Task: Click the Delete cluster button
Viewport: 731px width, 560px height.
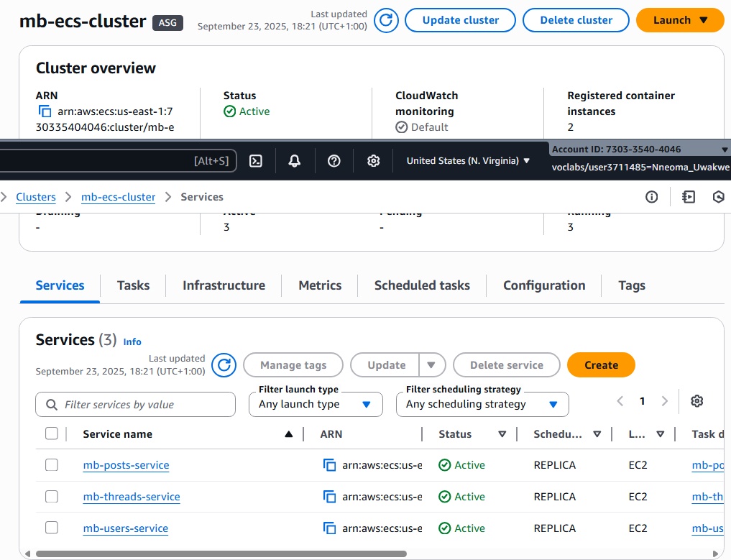Action: (x=576, y=20)
